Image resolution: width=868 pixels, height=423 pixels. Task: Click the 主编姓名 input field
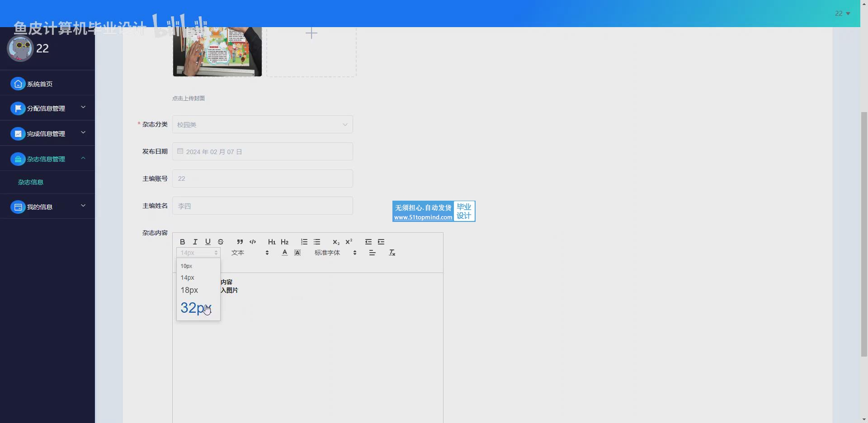pos(263,206)
